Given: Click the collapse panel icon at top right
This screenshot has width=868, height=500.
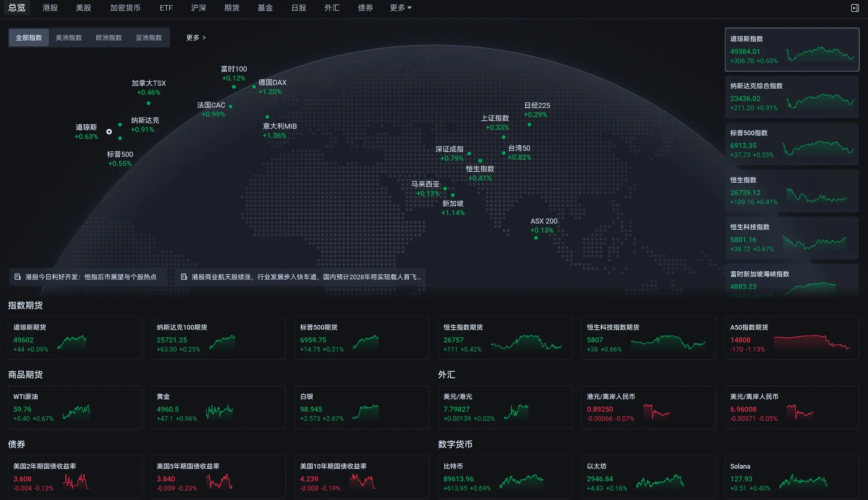Looking at the screenshot, I should (x=855, y=8).
